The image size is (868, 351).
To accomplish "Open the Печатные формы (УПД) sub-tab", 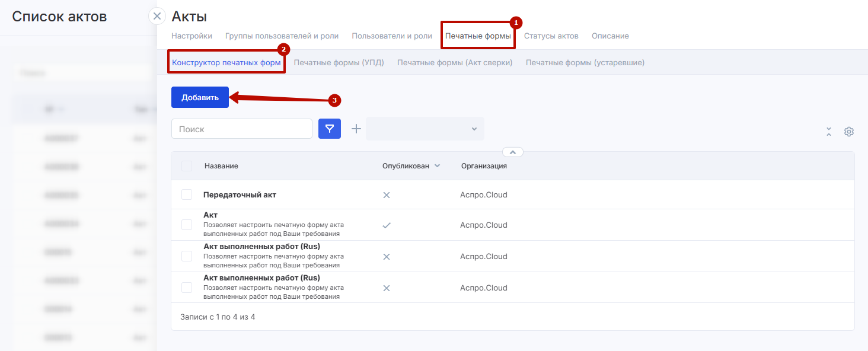I will tap(339, 62).
